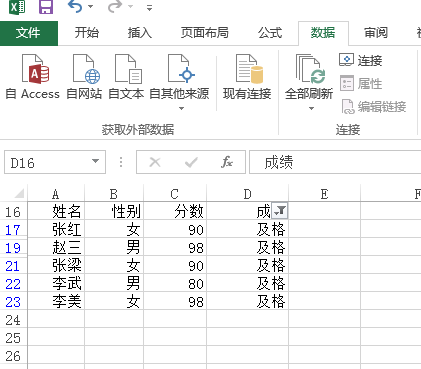
Task: Select the score 90 in 张梁's row
Action: 175,265
